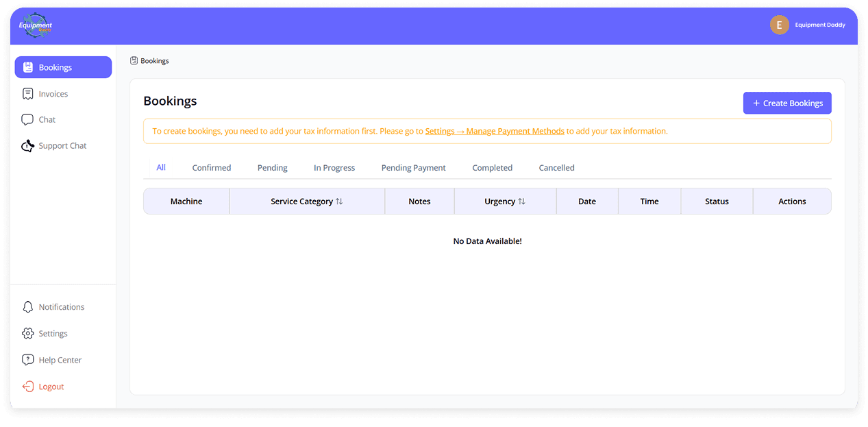Click the Support Chat icon
The width and height of the screenshot is (868, 427).
click(x=27, y=146)
